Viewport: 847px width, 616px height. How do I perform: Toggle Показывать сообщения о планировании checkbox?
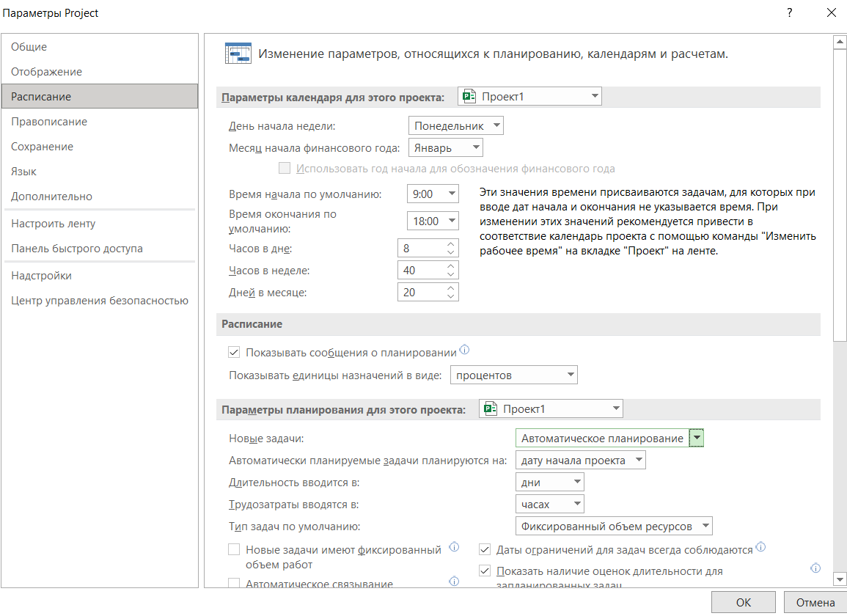(234, 352)
